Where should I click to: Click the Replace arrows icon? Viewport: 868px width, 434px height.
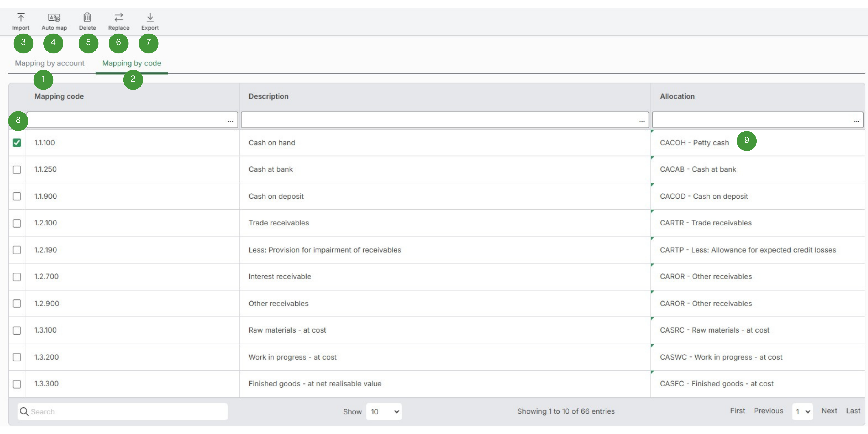(119, 17)
